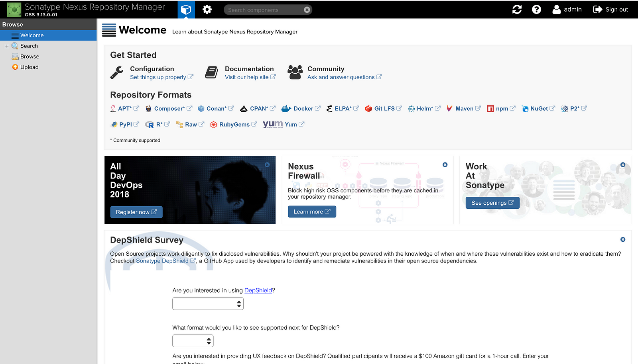Close the All Day DevOps banner
The width and height of the screenshot is (638, 364).
tap(267, 164)
